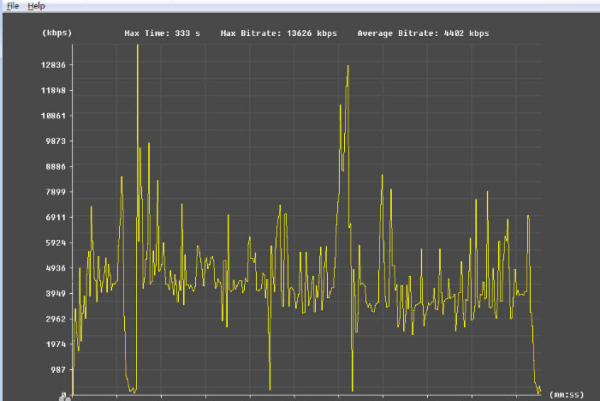
Task: Click the 987 y-axis tick label
Action: (x=58, y=370)
